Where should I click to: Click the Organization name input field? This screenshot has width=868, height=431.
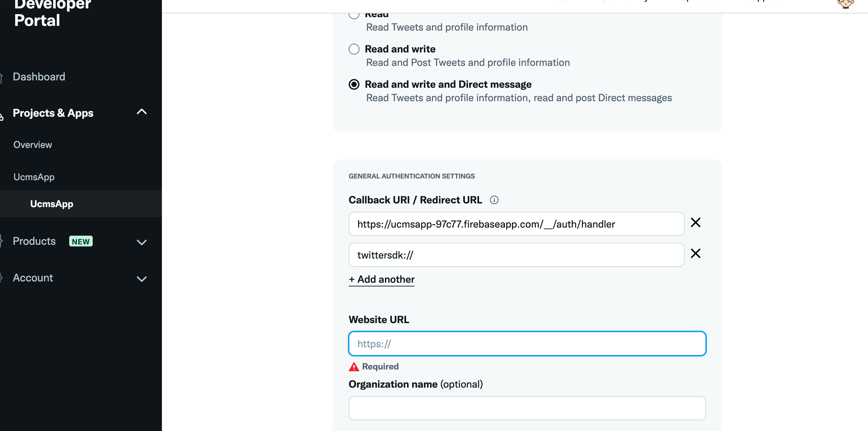pyautogui.click(x=527, y=408)
